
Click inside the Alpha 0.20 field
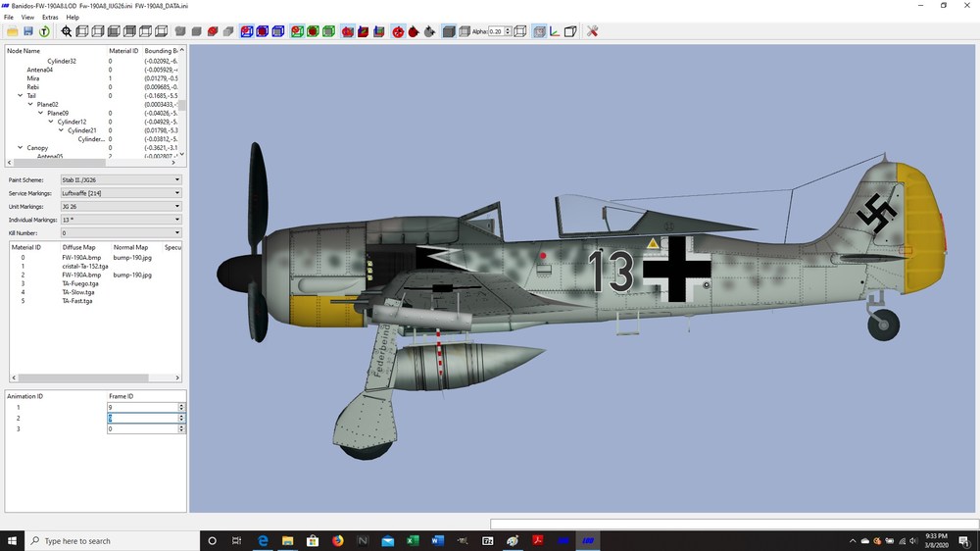(496, 31)
